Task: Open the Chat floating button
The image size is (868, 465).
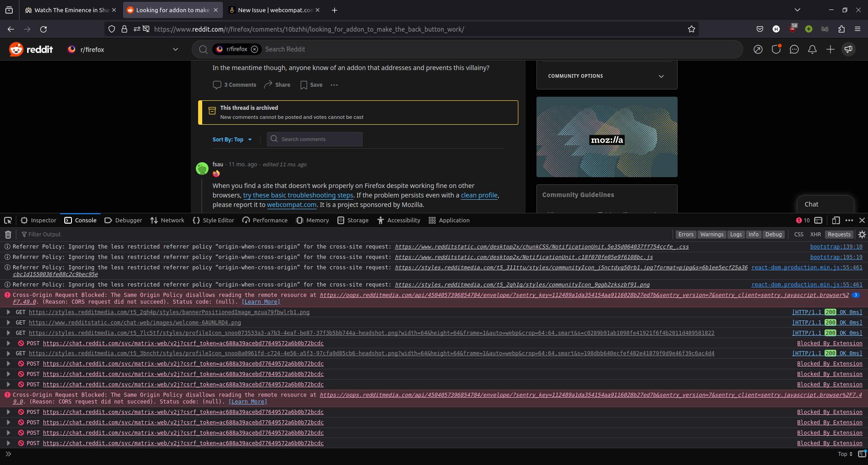Action: pyautogui.click(x=825, y=204)
